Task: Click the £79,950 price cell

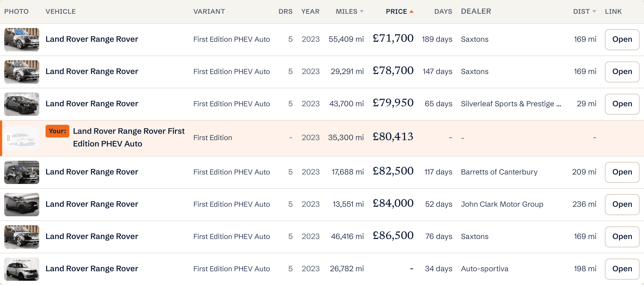Action: point(393,103)
